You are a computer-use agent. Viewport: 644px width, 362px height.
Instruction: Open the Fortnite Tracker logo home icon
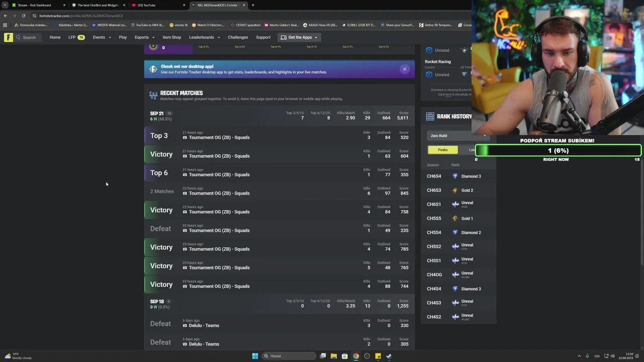pyautogui.click(x=8, y=37)
